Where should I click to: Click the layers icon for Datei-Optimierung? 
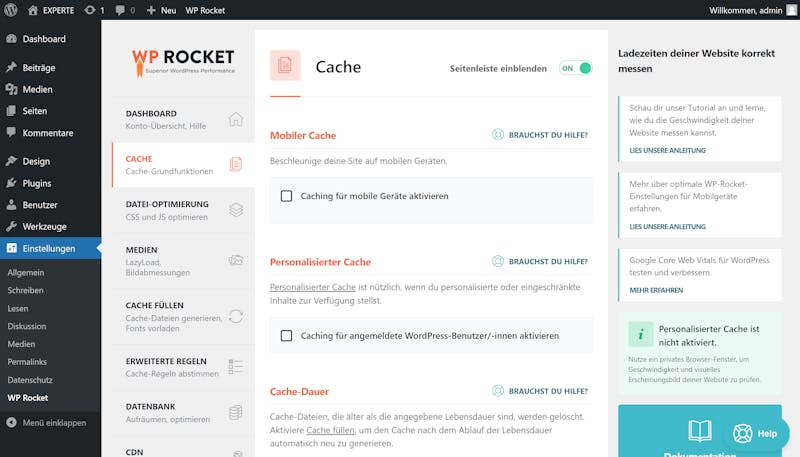point(236,210)
